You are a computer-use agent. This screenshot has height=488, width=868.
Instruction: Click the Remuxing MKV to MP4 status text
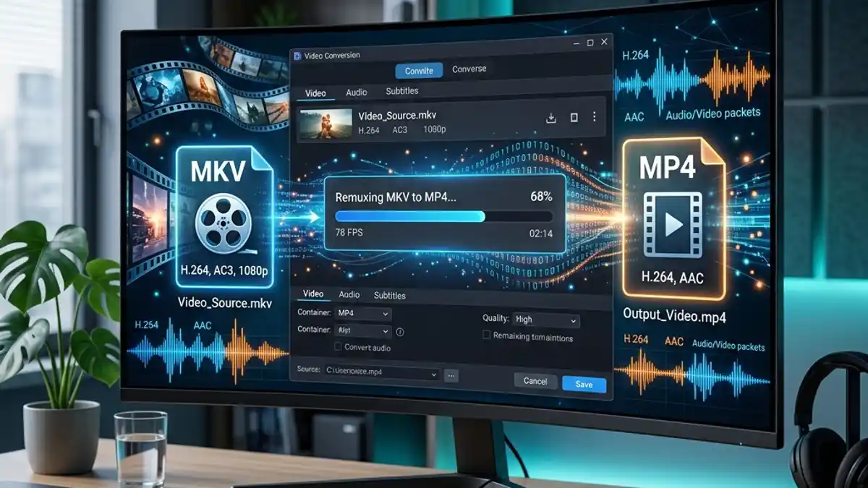(396, 197)
